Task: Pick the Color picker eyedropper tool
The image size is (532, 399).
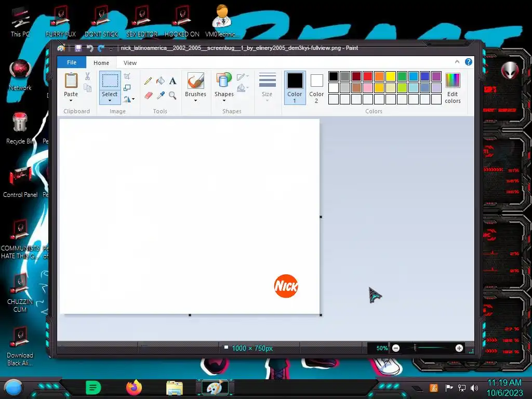Action: coord(161,96)
